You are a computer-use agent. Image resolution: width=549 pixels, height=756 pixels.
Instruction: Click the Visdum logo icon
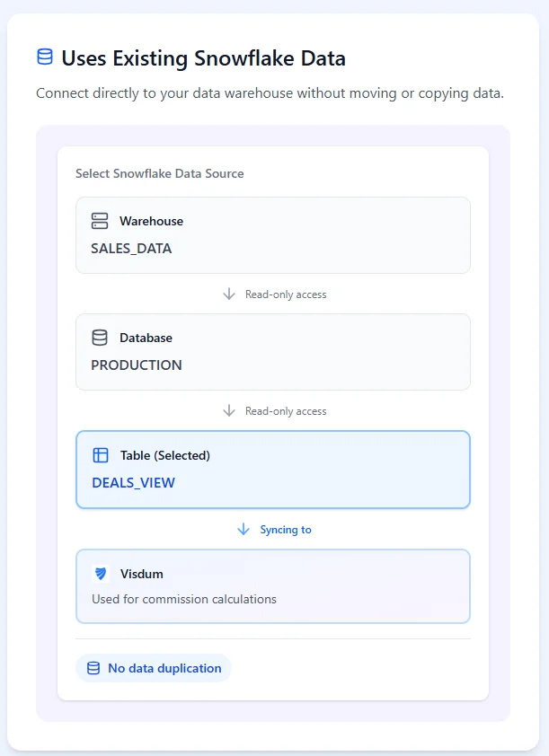coord(101,574)
